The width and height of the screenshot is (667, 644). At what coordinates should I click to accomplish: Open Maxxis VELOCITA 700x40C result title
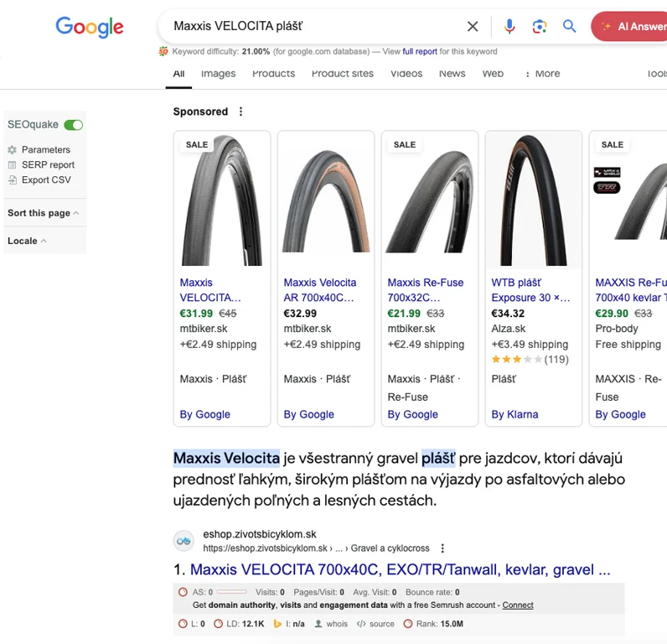coord(400,569)
